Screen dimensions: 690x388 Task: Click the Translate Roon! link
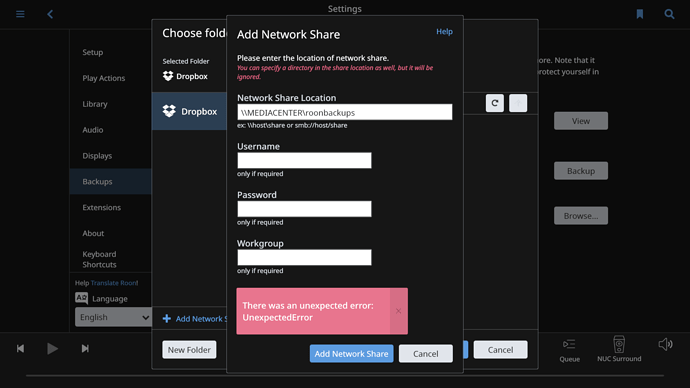(x=114, y=283)
